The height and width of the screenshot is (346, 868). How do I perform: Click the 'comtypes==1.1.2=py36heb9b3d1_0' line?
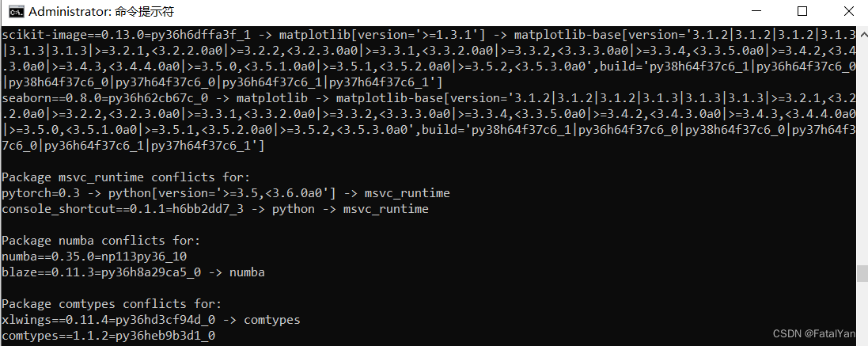(x=108, y=336)
